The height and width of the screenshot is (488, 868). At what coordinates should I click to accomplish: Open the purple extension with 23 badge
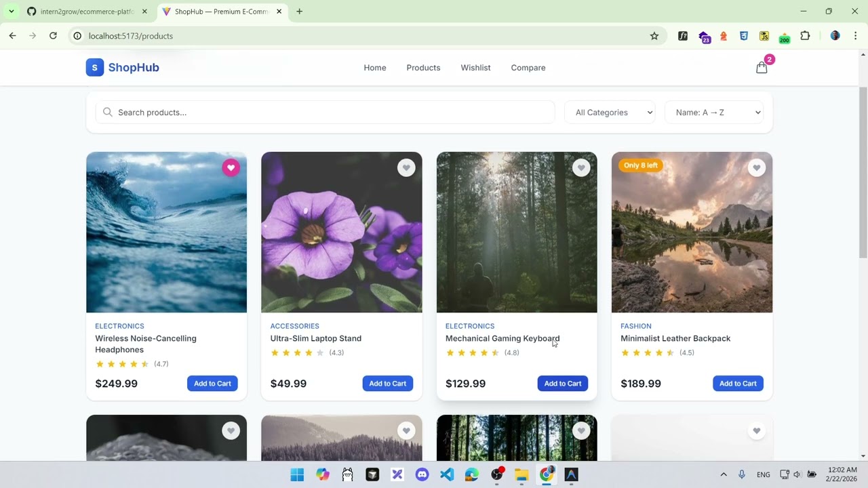(704, 37)
